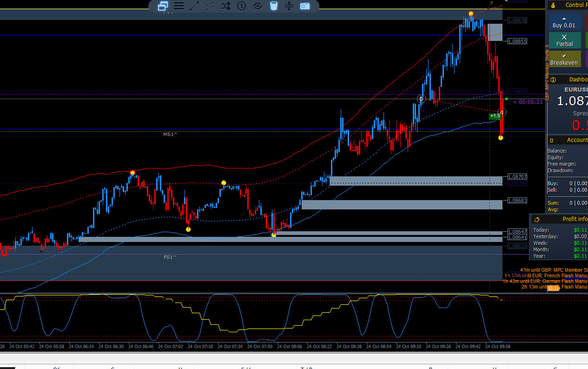Click the 1.08641 price level label
Image resolution: width=588 pixels, height=369 pixels.
[x=517, y=237]
